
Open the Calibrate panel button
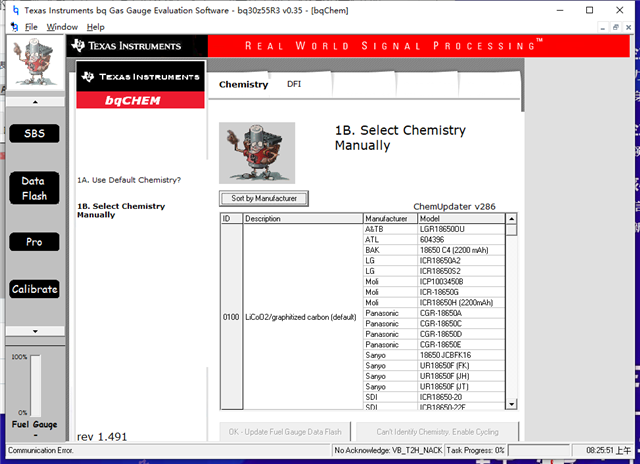pyautogui.click(x=34, y=289)
